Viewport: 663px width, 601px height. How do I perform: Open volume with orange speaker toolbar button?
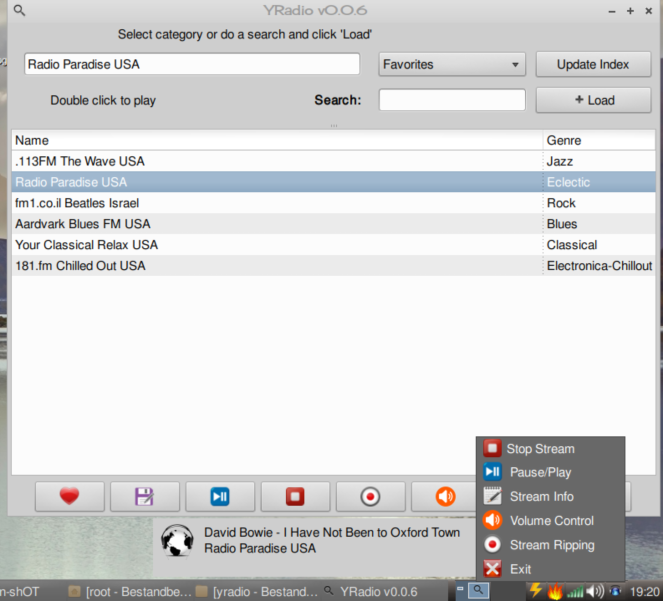click(445, 497)
